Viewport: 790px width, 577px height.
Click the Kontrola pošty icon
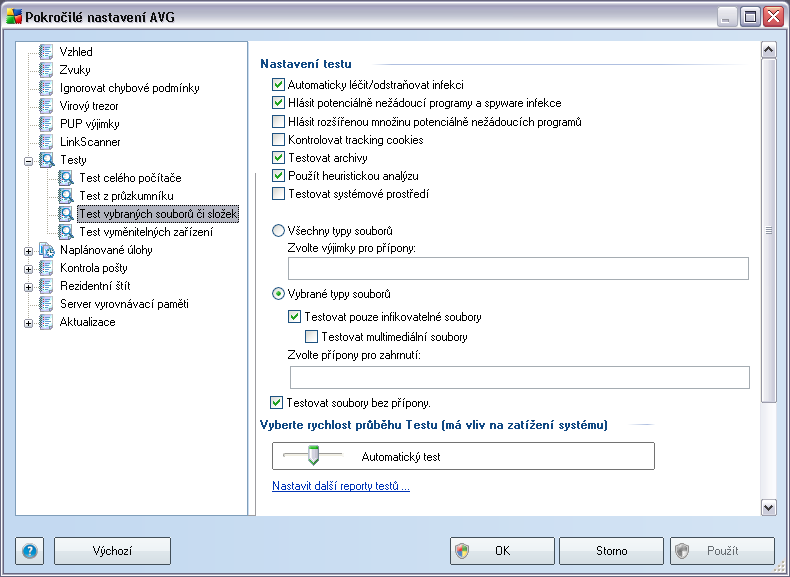(46, 268)
